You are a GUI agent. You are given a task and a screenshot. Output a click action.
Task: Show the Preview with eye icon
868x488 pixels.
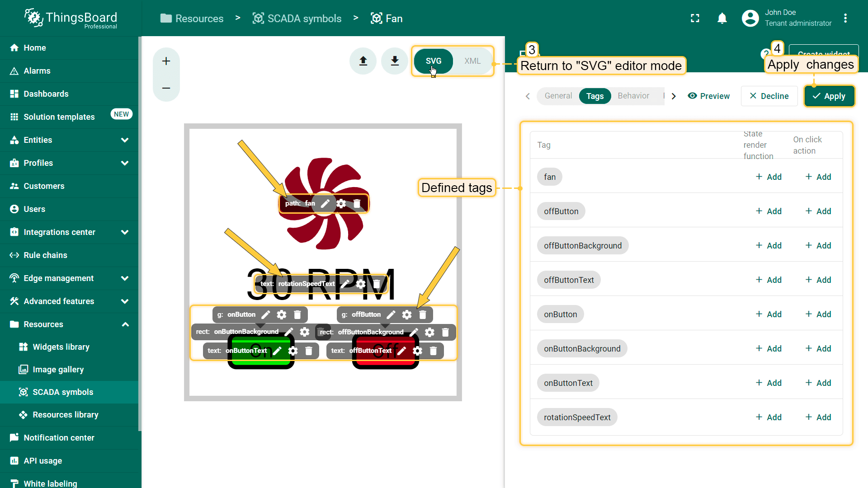click(708, 96)
